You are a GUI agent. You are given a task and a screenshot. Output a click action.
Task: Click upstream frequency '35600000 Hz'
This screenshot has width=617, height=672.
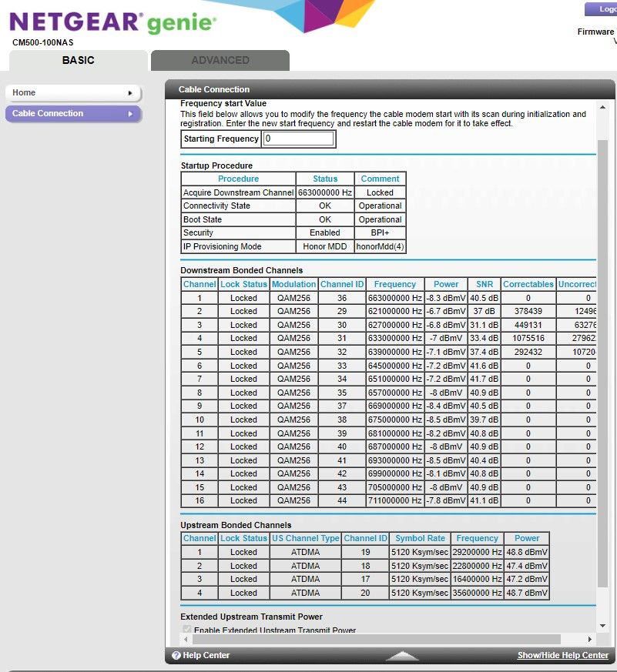coord(477,593)
